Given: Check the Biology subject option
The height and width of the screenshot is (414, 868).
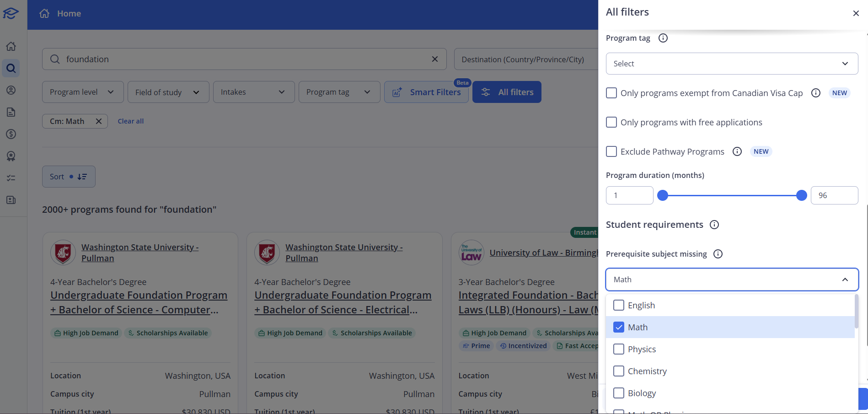Looking at the screenshot, I should pos(619,393).
